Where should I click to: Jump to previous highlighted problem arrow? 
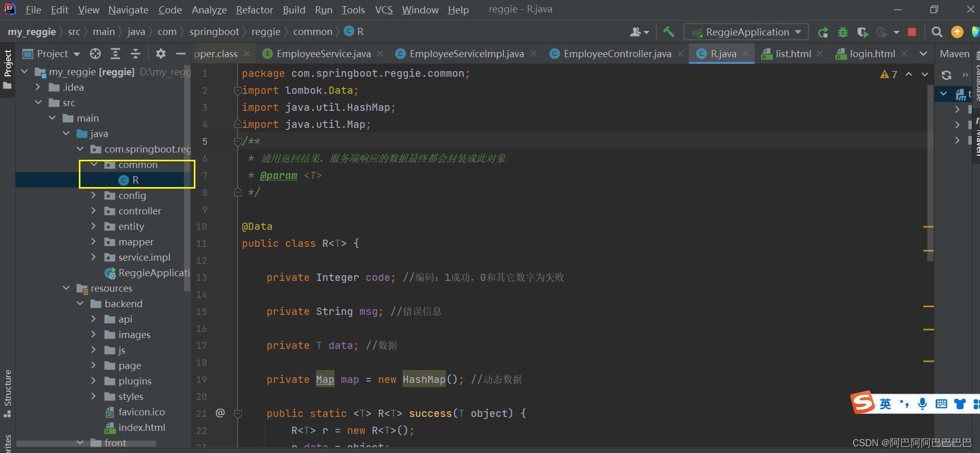[x=909, y=74]
